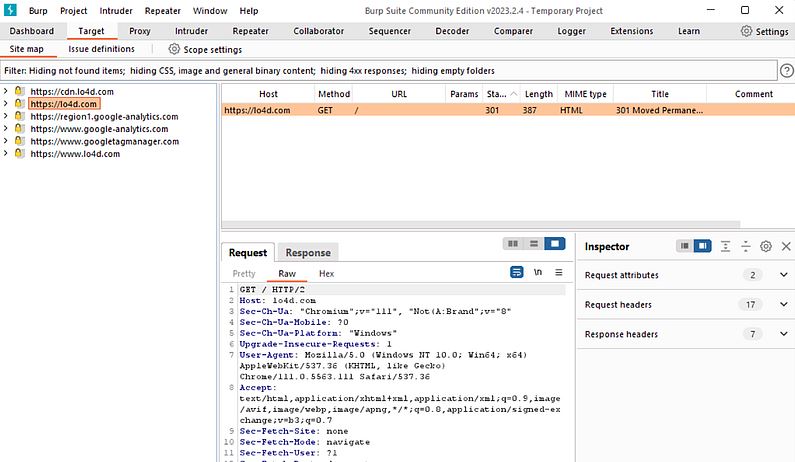
Task: Expand the https://www.lo4d.com tree node
Action: tap(6, 154)
